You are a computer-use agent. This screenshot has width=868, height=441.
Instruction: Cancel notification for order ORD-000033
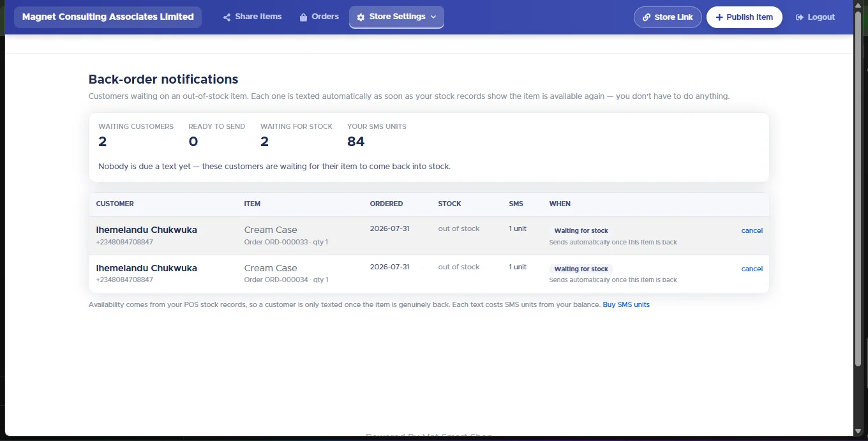point(752,230)
